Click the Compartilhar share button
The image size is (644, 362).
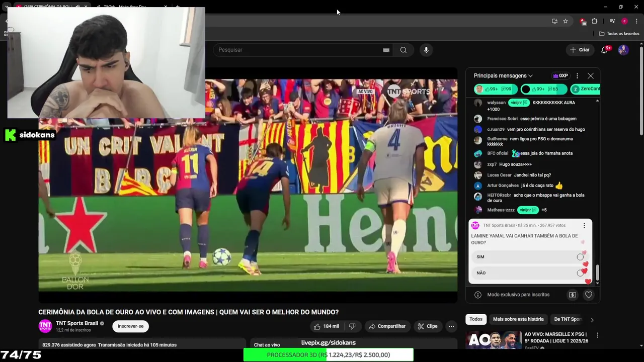[387, 326]
